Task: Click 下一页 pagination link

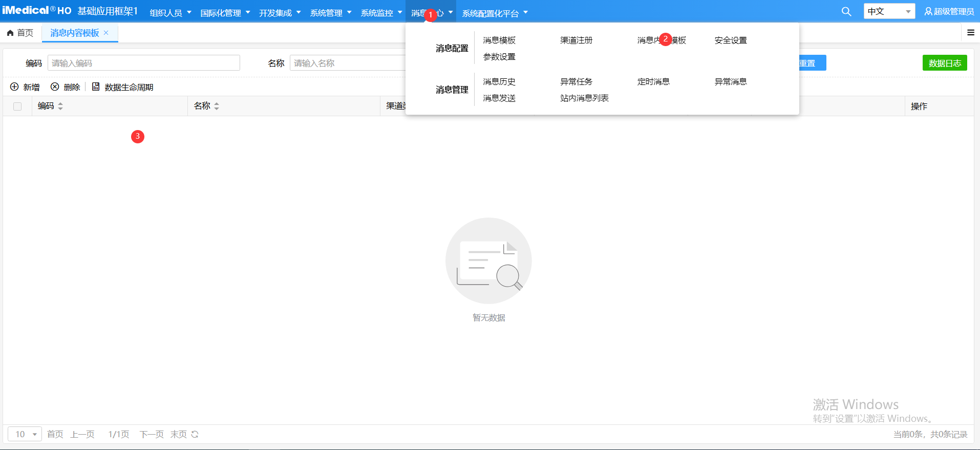Action: [x=152, y=434]
